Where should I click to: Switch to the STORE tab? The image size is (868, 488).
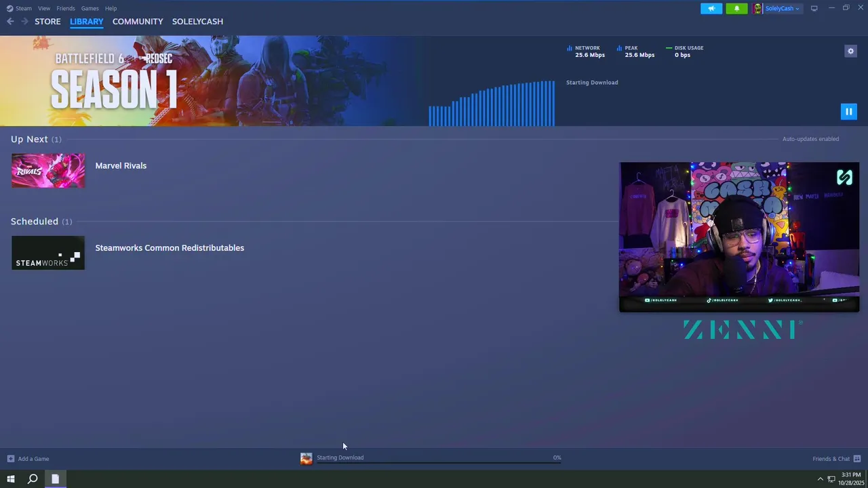click(47, 22)
